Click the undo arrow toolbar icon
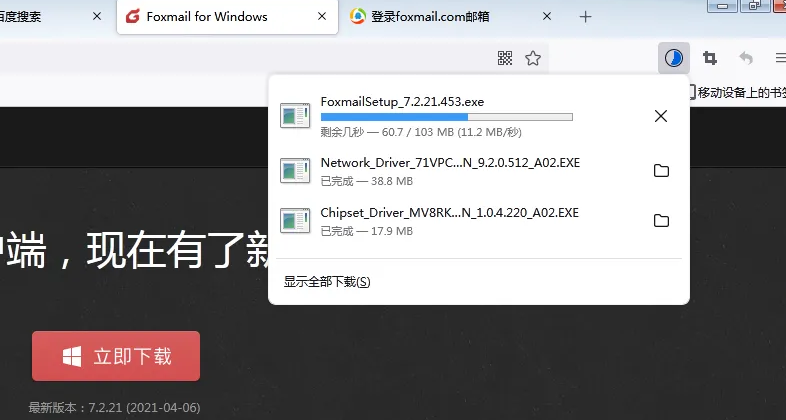Image resolution: width=786 pixels, height=420 pixels. 746,58
